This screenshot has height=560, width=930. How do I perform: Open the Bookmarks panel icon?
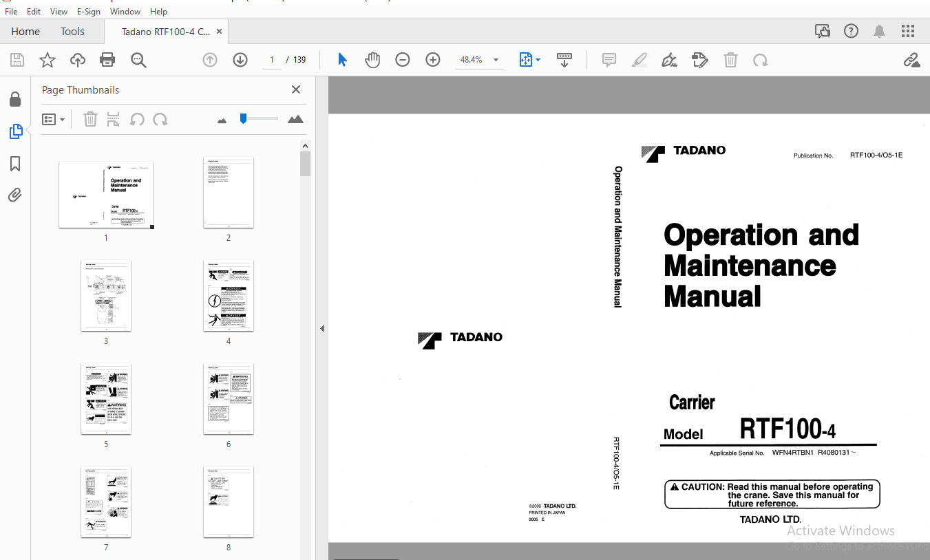(x=15, y=163)
